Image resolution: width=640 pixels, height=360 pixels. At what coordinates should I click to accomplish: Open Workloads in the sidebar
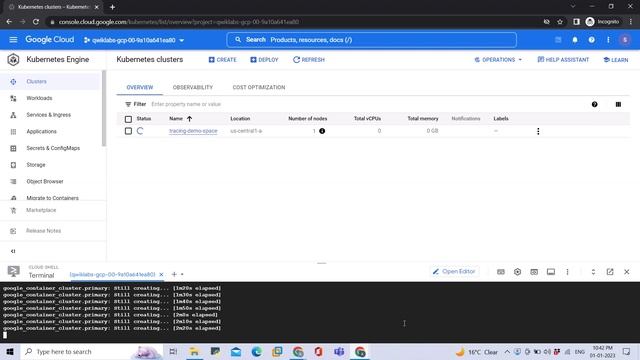coord(50,98)
